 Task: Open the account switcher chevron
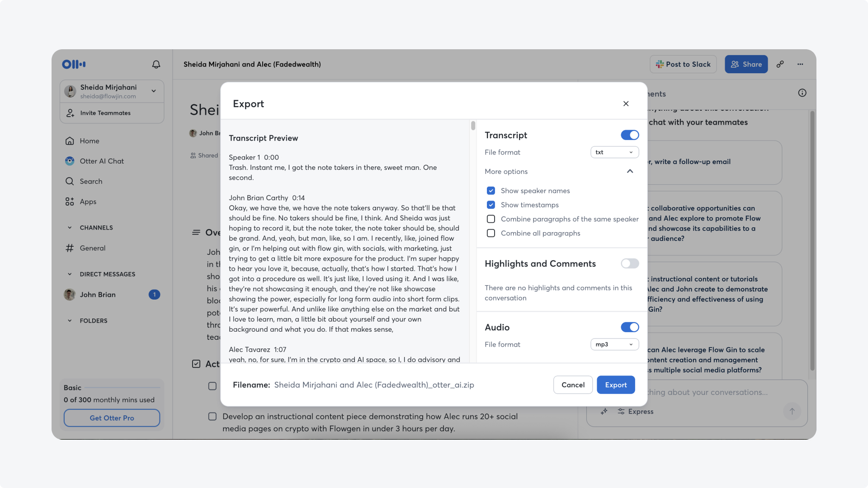pyautogui.click(x=154, y=91)
